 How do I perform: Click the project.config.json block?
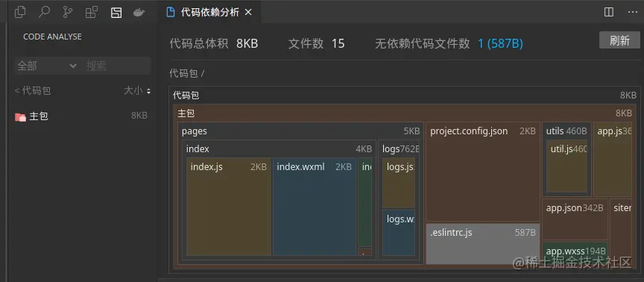click(482, 172)
